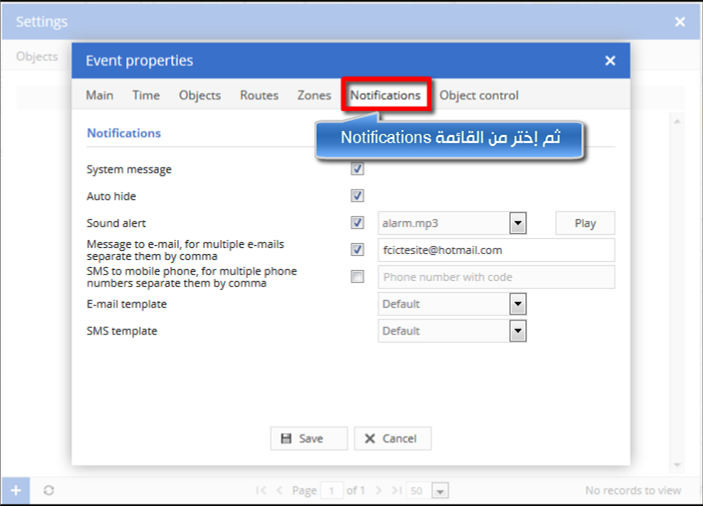
Task: Click the Cancel button
Action: click(393, 438)
